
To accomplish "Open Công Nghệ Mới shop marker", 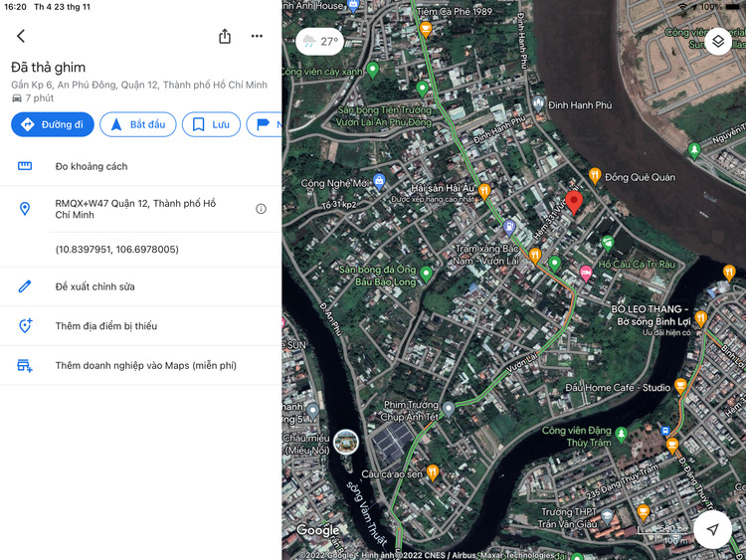I will [x=379, y=181].
